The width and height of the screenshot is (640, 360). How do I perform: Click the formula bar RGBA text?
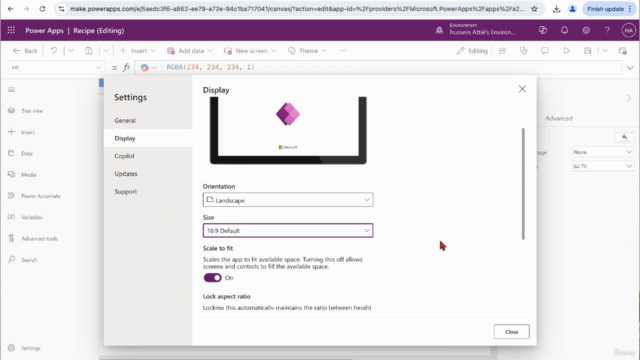point(210,67)
